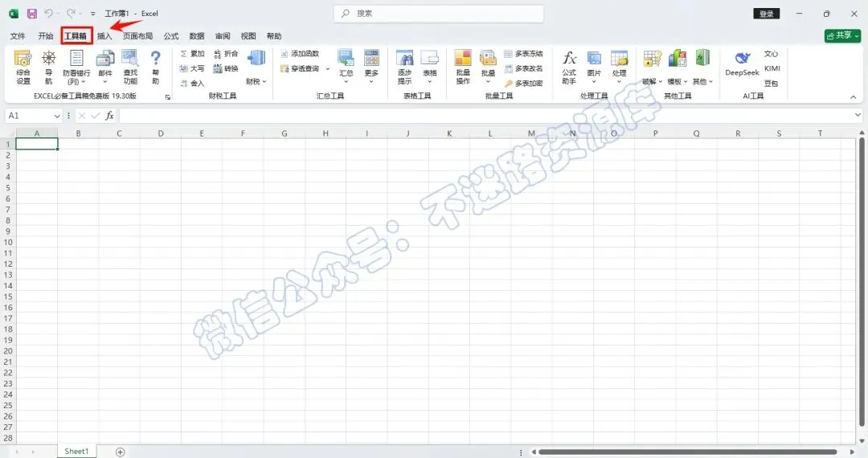Click the 共享 share button

coord(842,35)
